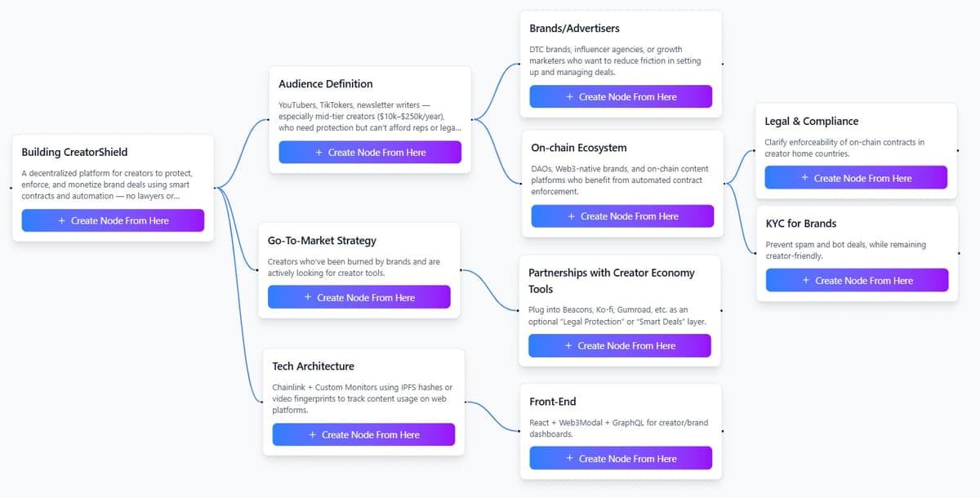The height and width of the screenshot is (498, 980).
Task: Create node under Partnerships with Creator Economy Tools
Action: pos(620,345)
